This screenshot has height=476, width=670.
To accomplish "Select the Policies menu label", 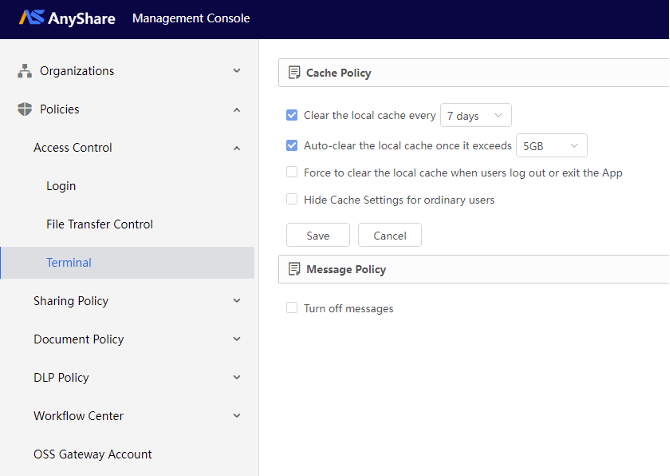I will point(59,109).
